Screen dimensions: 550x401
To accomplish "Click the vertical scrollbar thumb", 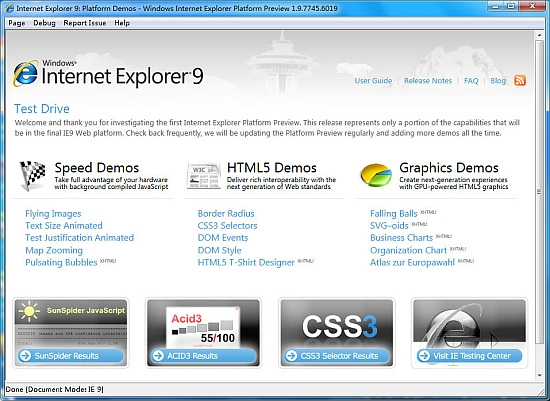I will point(540,192).
